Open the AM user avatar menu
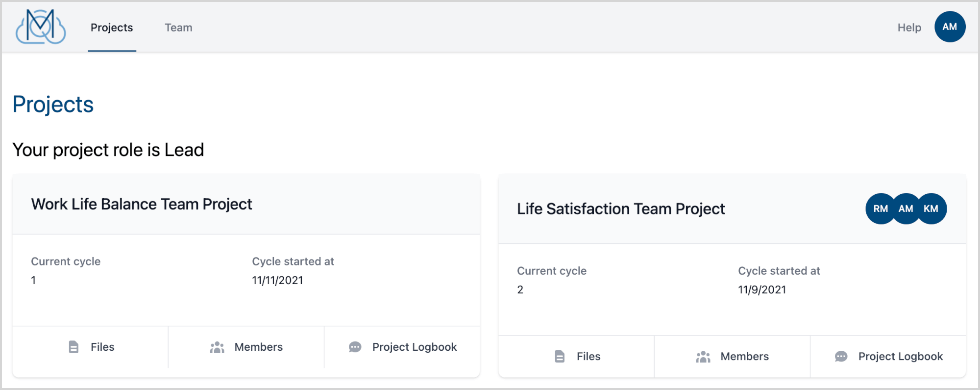980x390 pixels. click(x=949, y=27)
